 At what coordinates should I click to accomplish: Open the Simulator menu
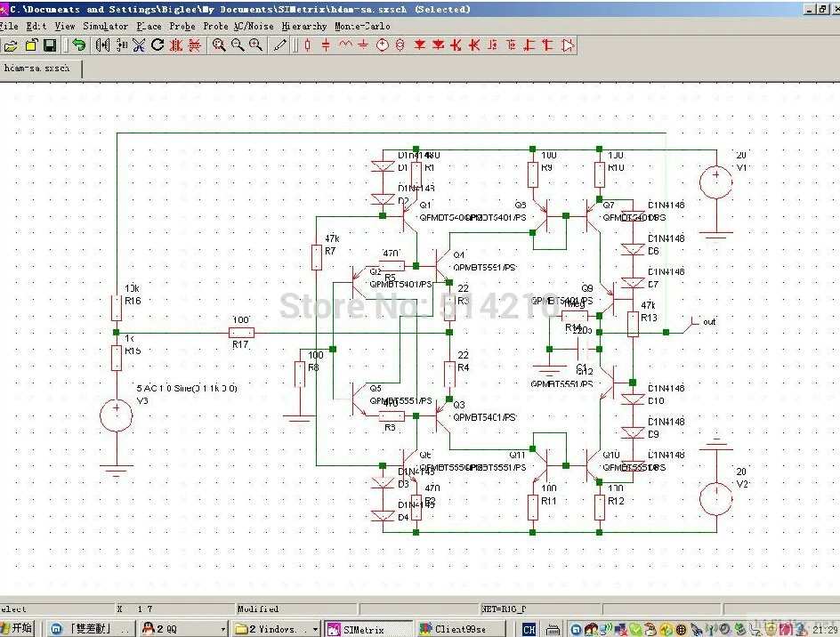(106, 27)
